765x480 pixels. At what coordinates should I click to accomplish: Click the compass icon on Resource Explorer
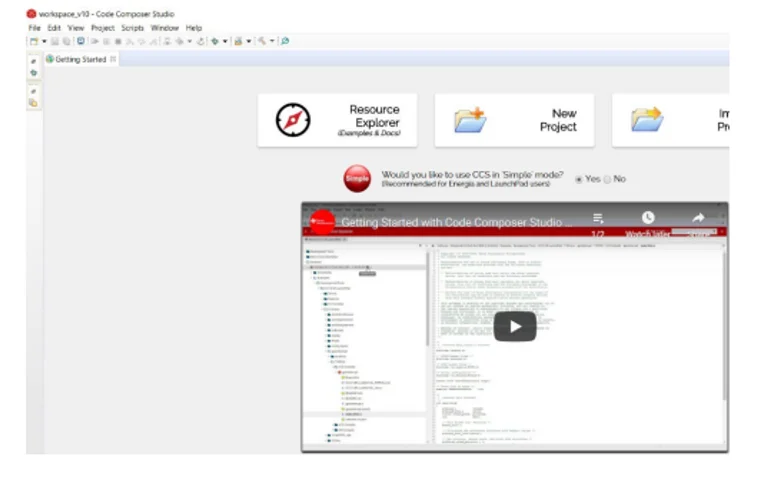(x=293, y=120)
